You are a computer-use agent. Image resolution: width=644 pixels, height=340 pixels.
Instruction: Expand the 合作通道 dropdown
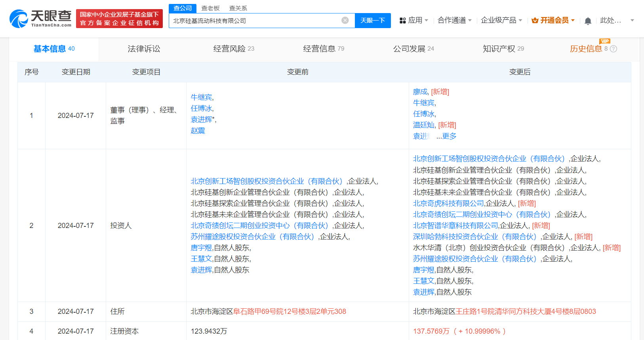454,20
